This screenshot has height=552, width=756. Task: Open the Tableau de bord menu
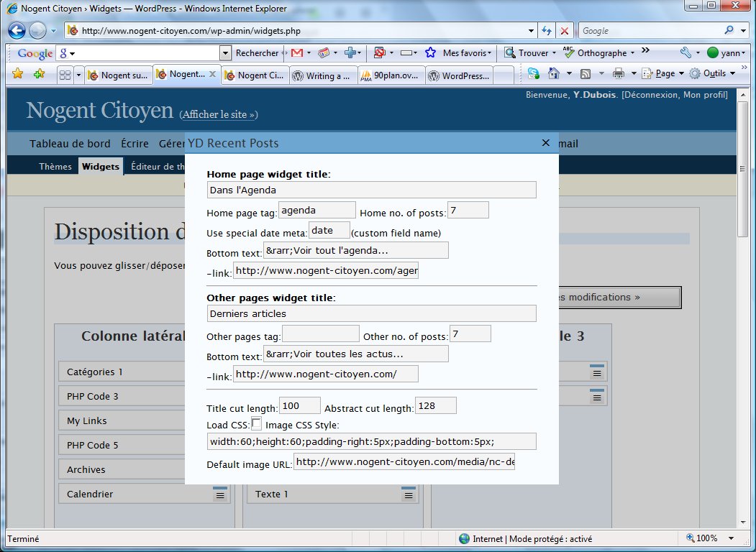[70, 144]
